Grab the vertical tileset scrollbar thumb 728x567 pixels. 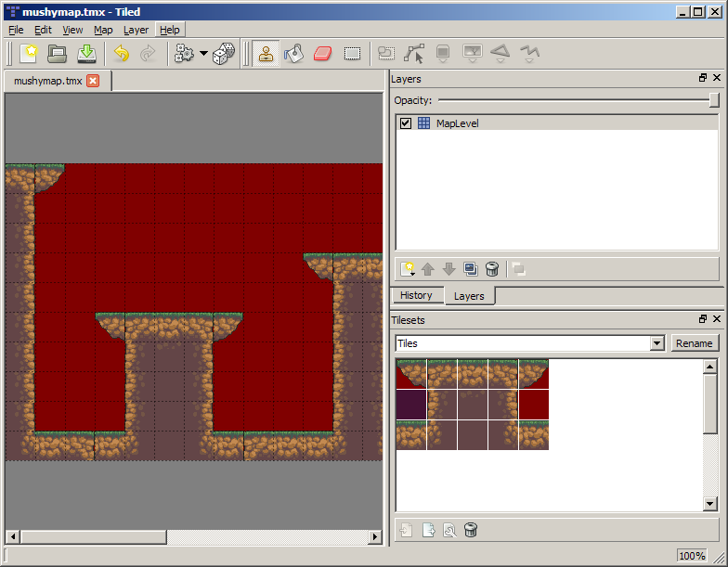pos(710,405)
